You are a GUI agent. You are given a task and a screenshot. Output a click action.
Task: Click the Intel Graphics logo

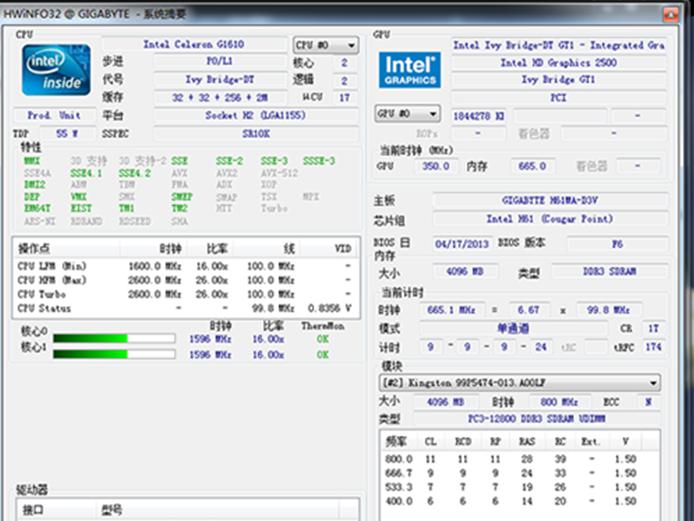(x=409, y=70)
